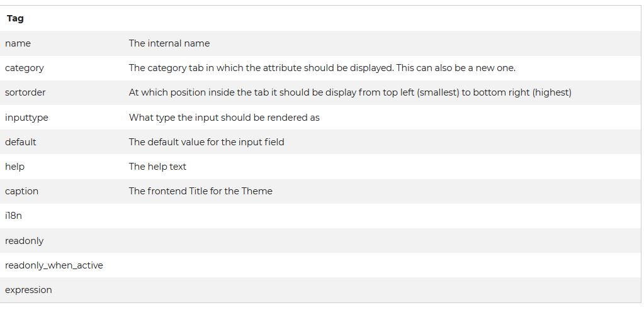Click the category tab description text
This screenshot has height=310, width=644.
(x=322, y=68)
